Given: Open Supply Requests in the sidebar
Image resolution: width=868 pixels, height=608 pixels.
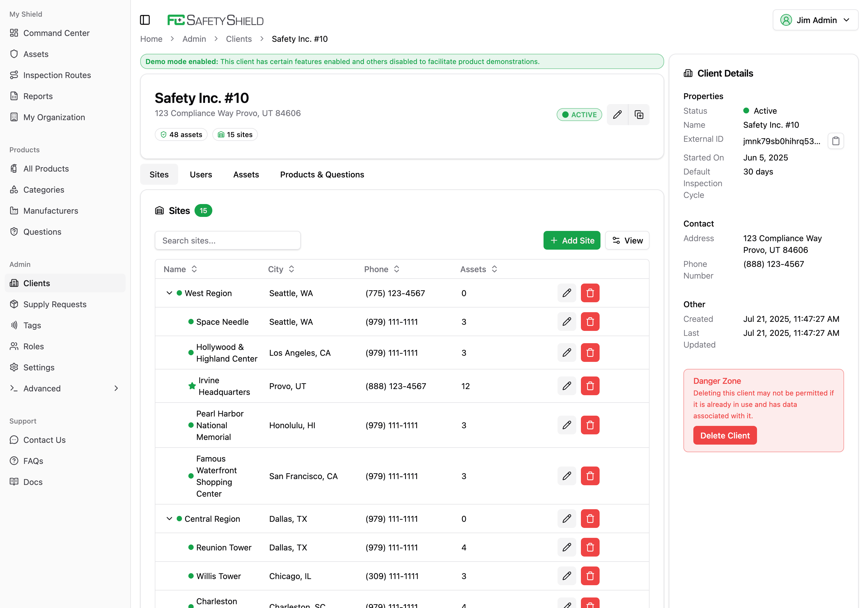Looking at the screenshot, I should [55, 304].
